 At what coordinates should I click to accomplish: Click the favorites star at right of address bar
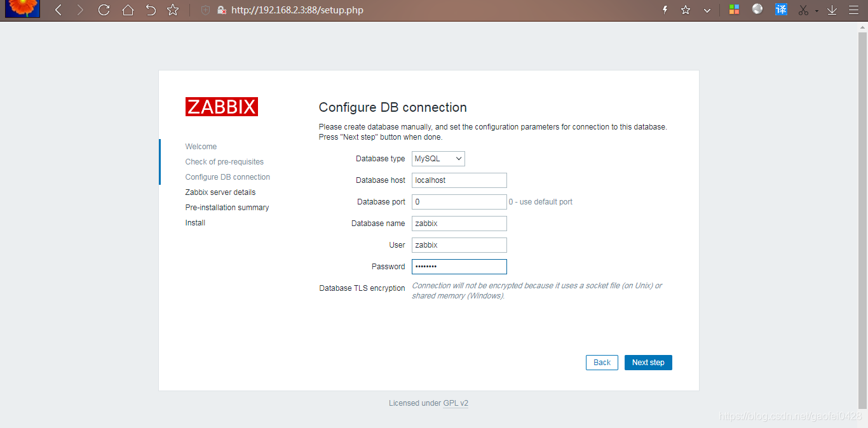click(x=686, y=10)
